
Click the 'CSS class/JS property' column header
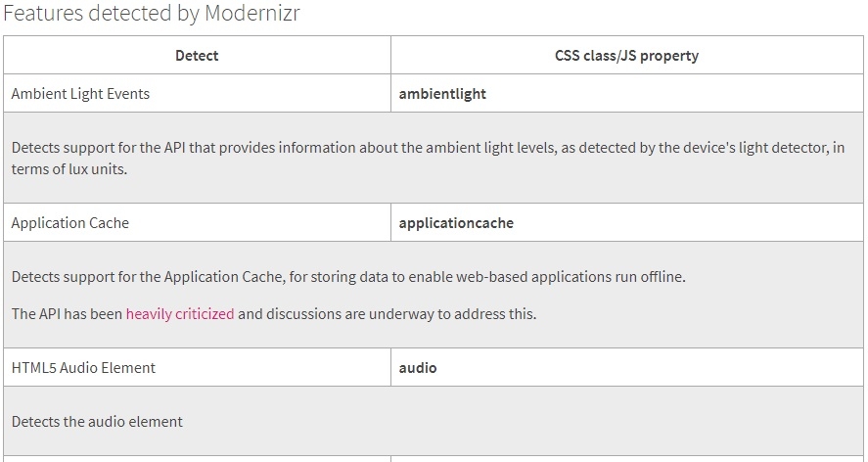pos(626,56)
